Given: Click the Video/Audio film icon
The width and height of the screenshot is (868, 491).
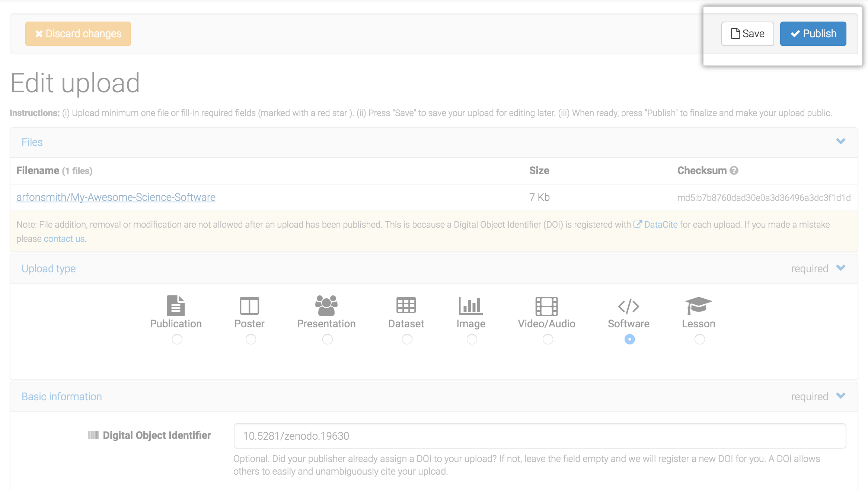Looking at the screenshot, I should [546, 306].
